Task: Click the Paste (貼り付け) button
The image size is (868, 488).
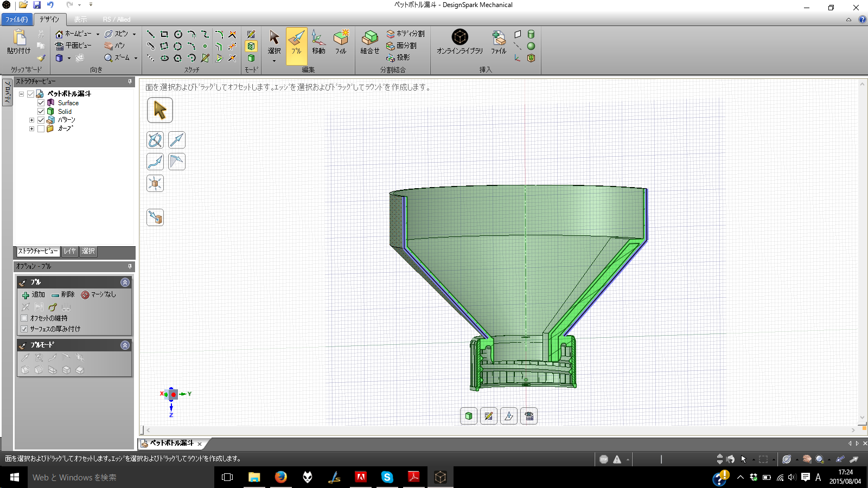Action: click(19, 42)
